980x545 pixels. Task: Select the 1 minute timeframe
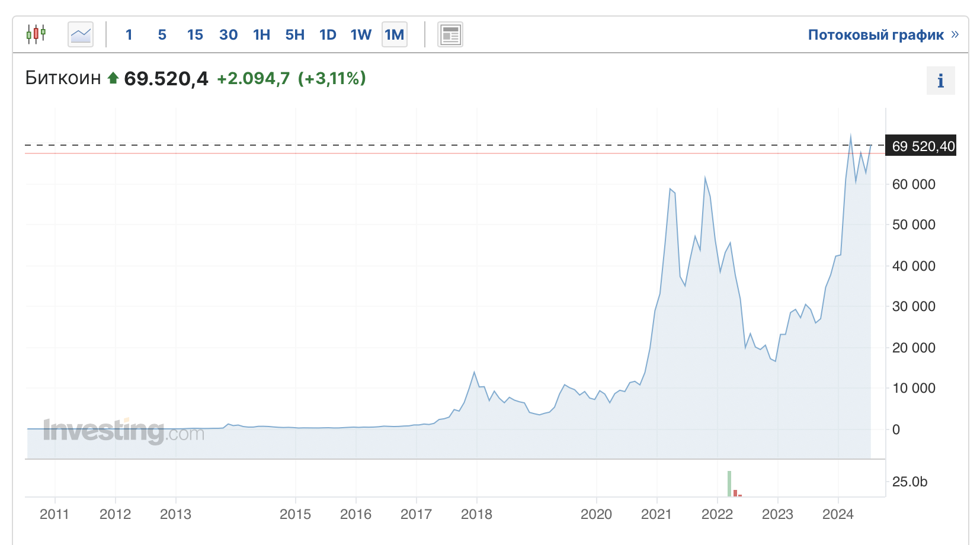click(x=129, y=35)
